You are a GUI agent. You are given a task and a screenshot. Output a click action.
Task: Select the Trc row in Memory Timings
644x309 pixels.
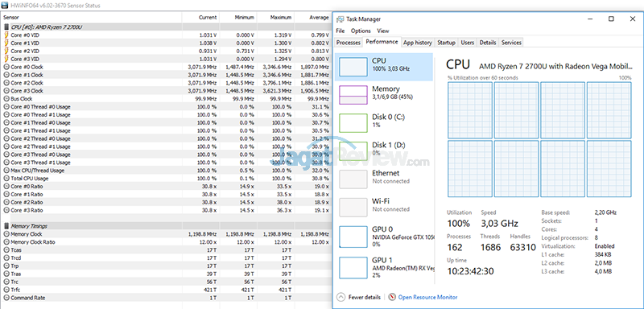tap(166, 282)
